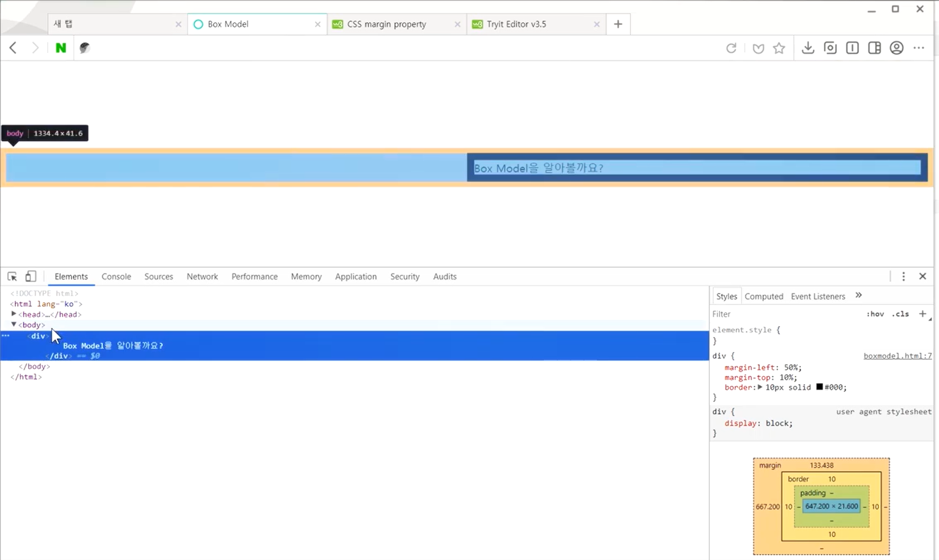Image resolution: width=939 pixels, height=560 pixels.
Task: Click the new style rule plus button
Action: 922,314
